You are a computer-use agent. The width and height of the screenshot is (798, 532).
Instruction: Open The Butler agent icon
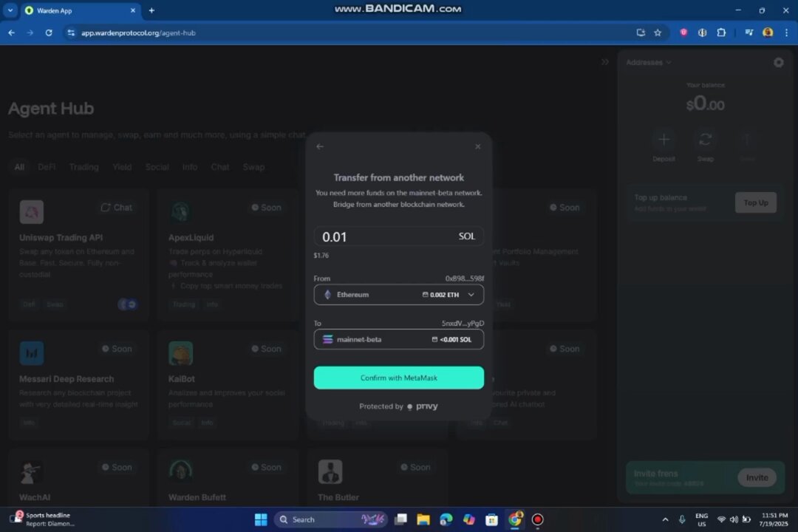(330, 472)
